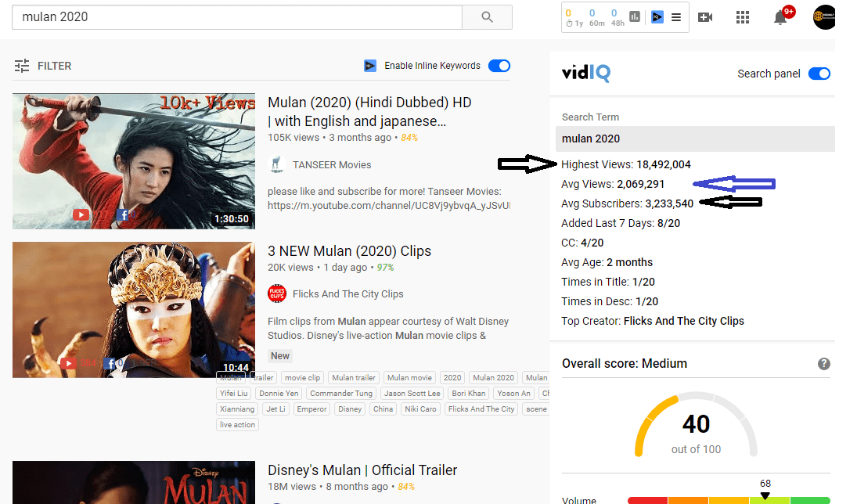This screenshot has height=504, width=857.
Task: Open the vidIQ hamburger menu
Action: pyautogui.click(x=676, y=17)
